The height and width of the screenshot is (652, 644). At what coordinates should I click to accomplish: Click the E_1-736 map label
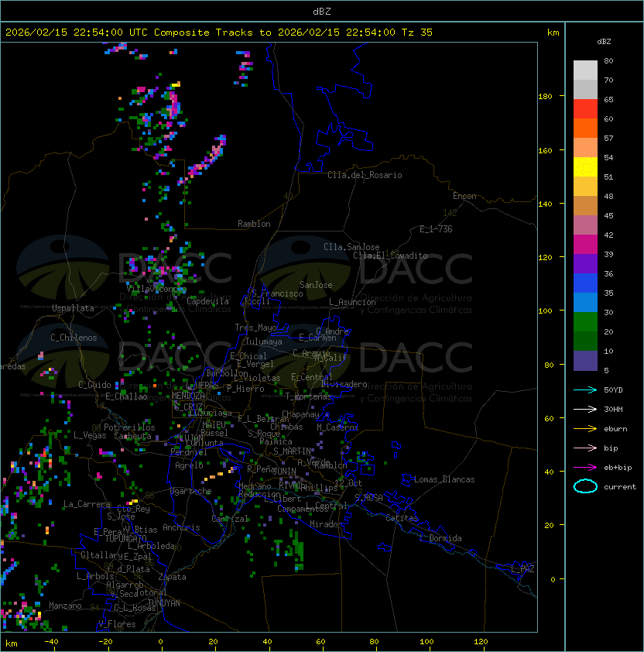(436, 229)
